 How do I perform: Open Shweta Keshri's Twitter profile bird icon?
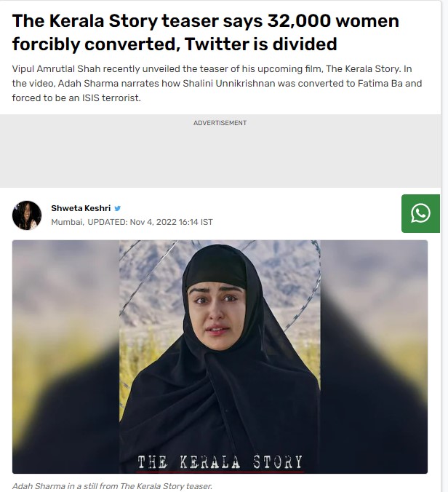tap(118, 208)
